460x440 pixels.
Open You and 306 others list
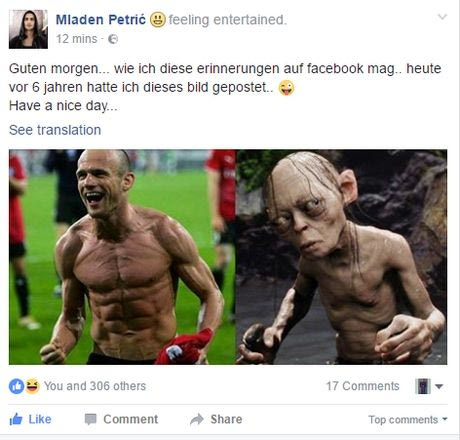(x=95, y=386)
